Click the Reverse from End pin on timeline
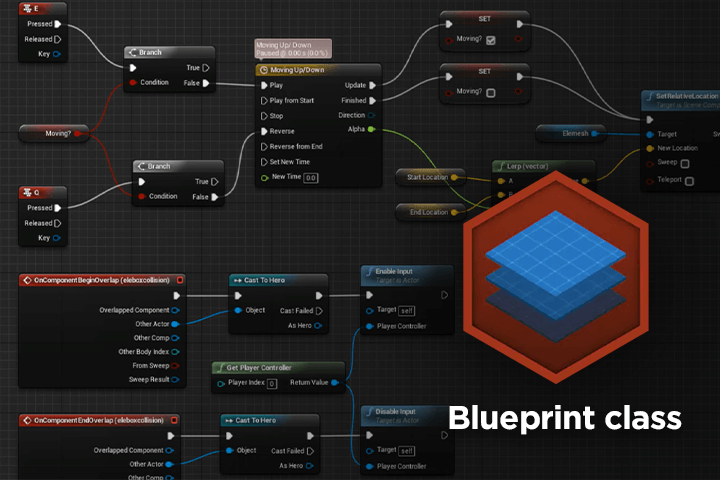The image size is (720, 480). (264, 147)
